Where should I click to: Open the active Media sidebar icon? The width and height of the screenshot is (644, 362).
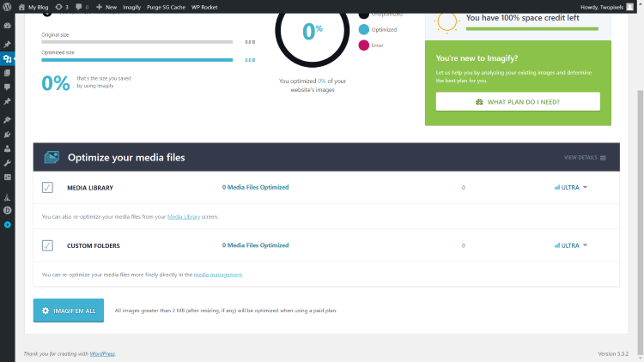(8, 58)
